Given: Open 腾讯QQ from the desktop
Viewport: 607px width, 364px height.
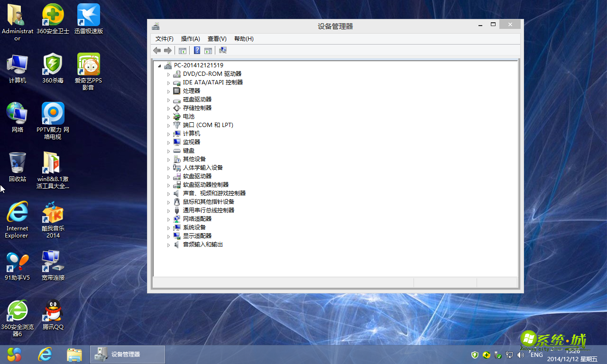Looking at the screenshot, I should (53, 310).
